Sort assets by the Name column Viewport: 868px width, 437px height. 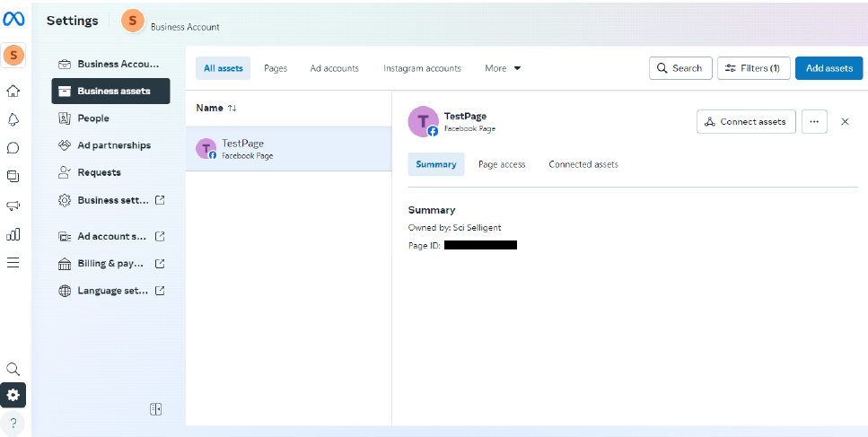coord(216,108)
